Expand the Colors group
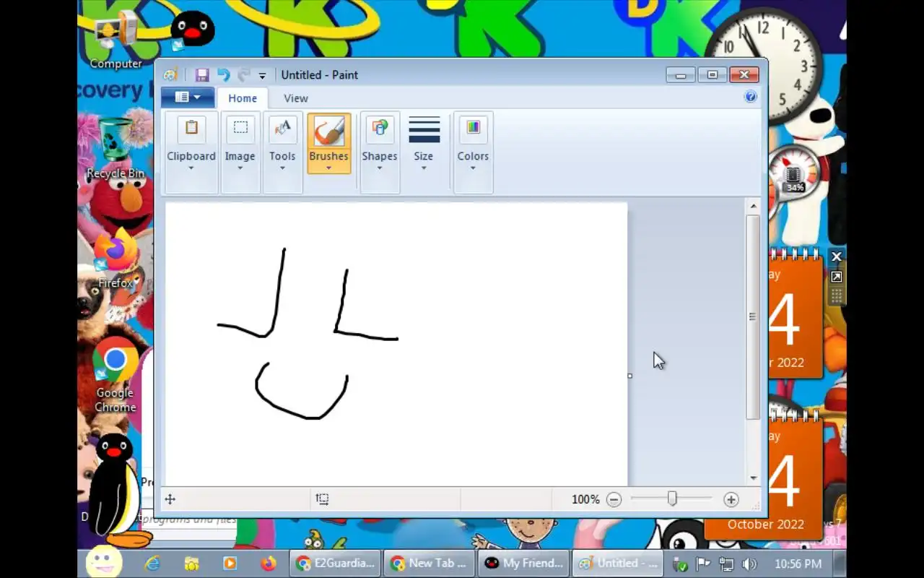 pyautogui.click(x=473, y=152)
